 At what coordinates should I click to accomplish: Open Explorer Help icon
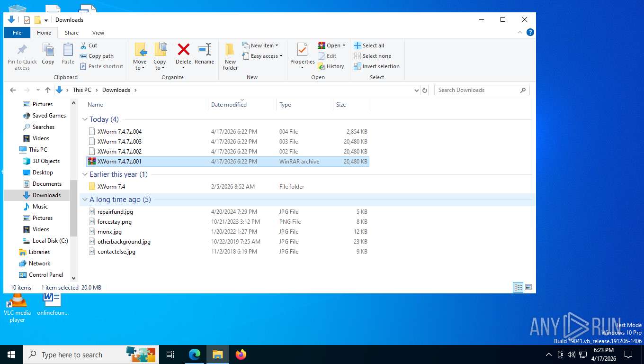530,32
